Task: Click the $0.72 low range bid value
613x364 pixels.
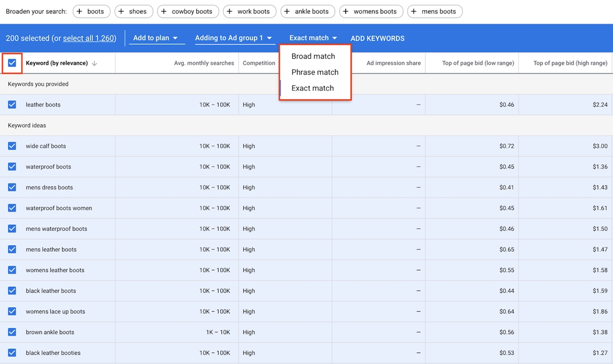Action: pos(507,146)
